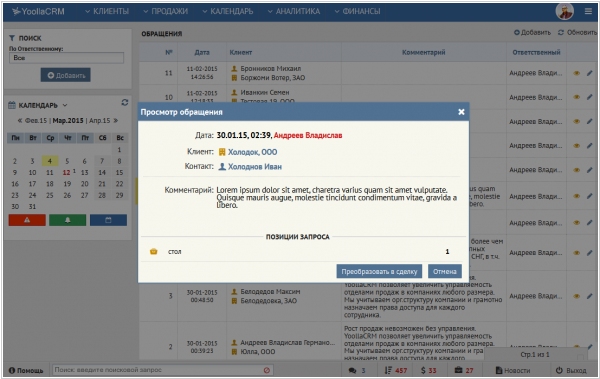Click the стол position row

[303, 252]
